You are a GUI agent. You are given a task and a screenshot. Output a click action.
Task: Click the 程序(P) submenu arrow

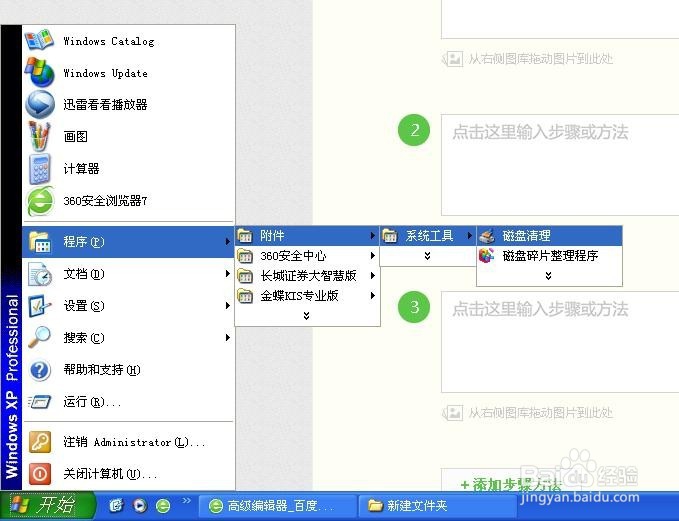[x=227, y=242]
